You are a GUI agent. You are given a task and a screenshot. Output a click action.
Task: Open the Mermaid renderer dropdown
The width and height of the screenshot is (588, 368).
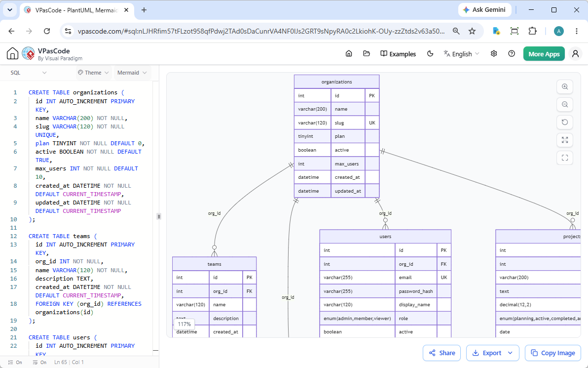pyautogui.click(x=132, y=73)
